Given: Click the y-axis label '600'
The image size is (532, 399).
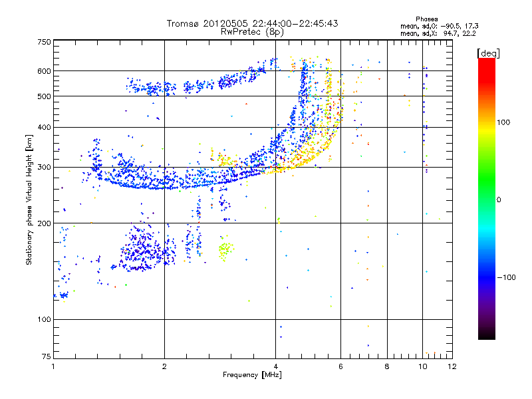Looking at the screenshot, I should click(44, 71).
